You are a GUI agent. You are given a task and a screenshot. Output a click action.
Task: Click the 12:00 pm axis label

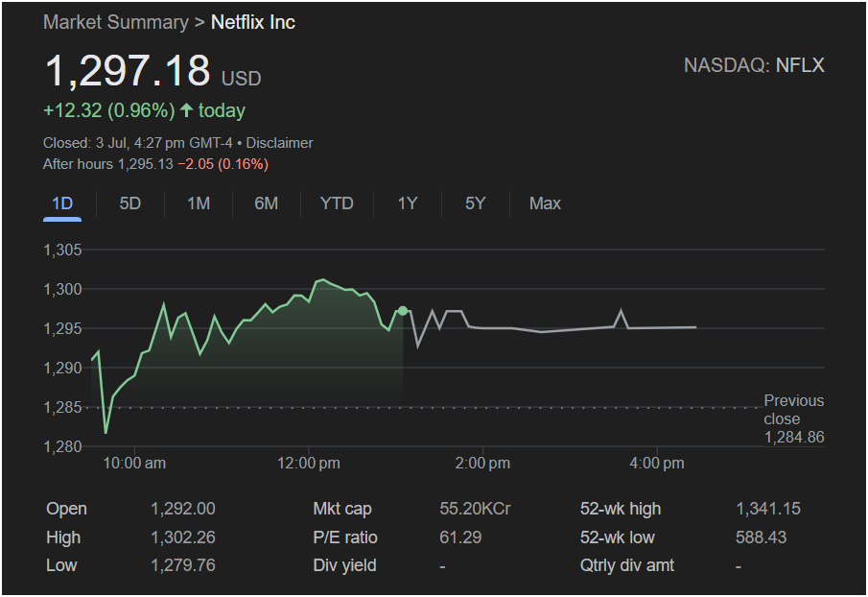tap(308, 463)
